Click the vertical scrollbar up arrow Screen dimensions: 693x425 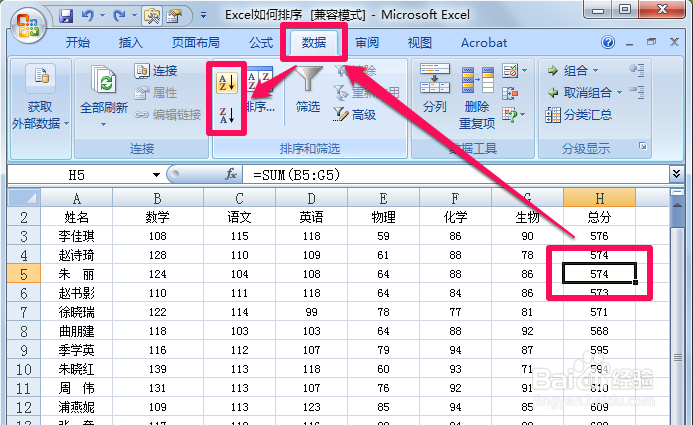[677, 205]
